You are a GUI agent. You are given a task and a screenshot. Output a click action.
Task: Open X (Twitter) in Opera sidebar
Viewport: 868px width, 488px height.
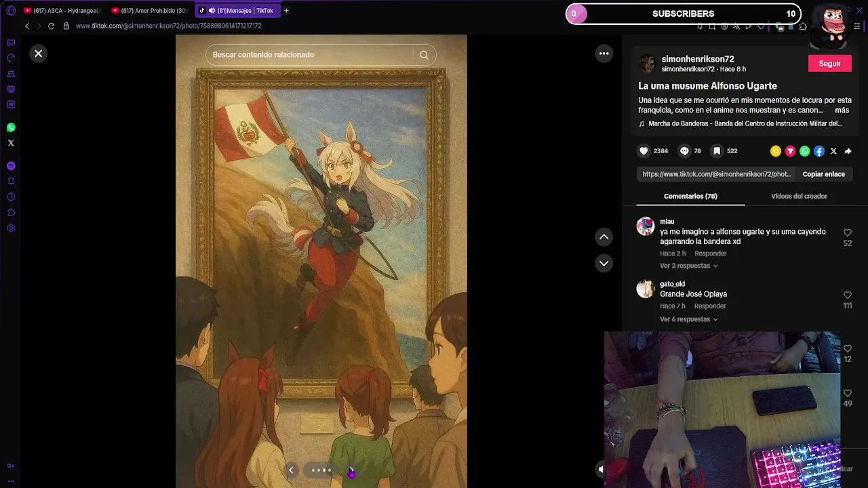pos(11,143)
